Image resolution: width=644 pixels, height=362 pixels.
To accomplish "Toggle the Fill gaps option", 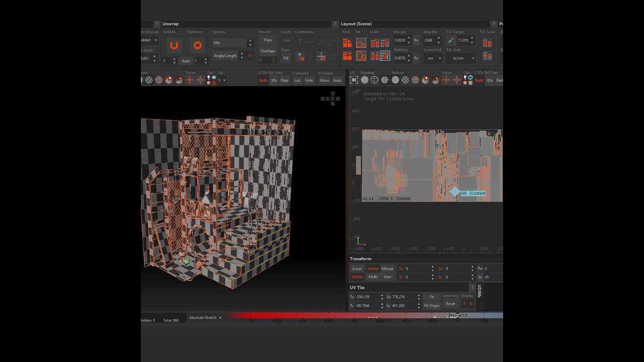I will [286, 58].
